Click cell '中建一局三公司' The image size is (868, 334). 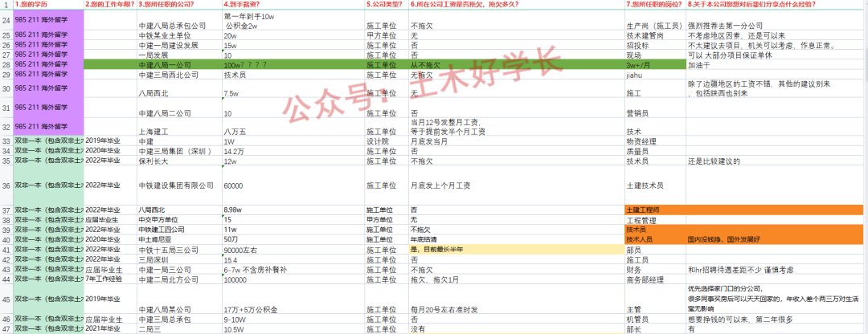[x=179, y=269]
